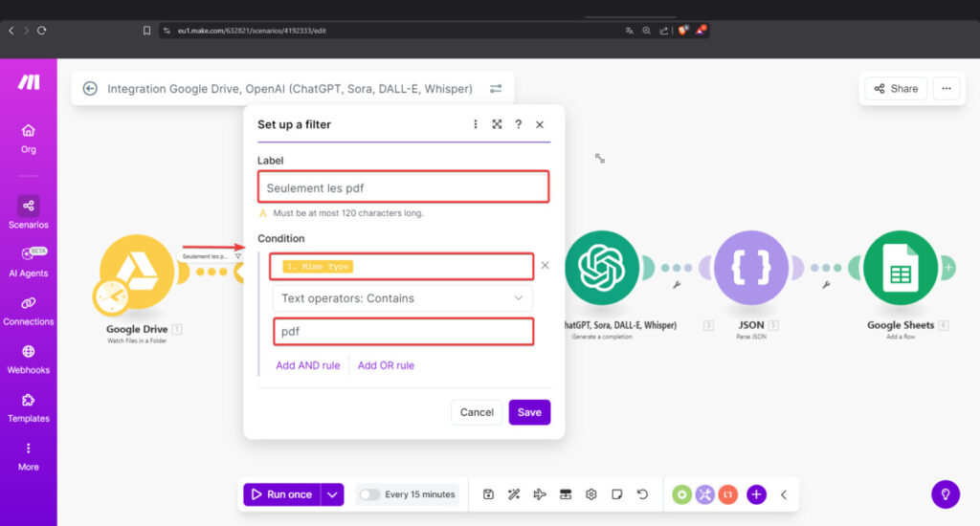980x526 pixels.
Task: Open the More sidebar menu
Action: coord(28,456)
